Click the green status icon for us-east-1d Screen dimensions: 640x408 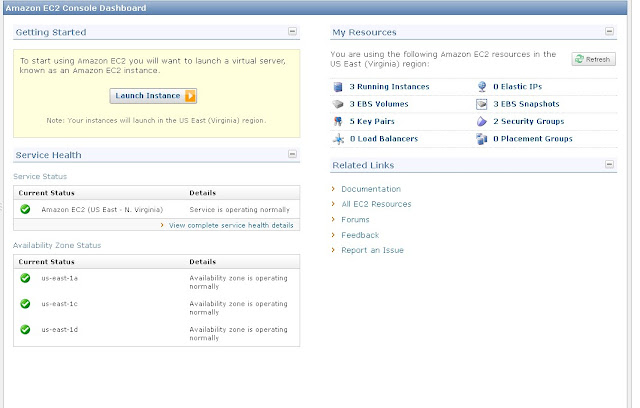coord(25,330)
